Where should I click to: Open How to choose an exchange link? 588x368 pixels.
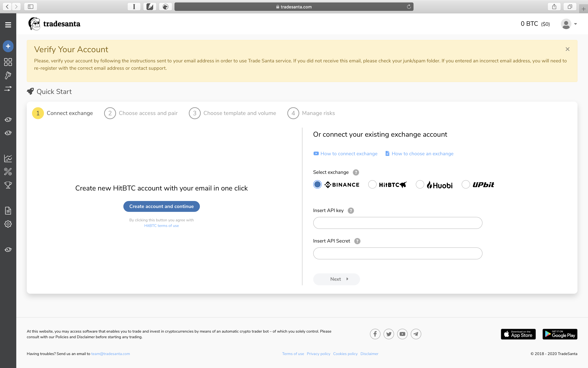(419, 154)
